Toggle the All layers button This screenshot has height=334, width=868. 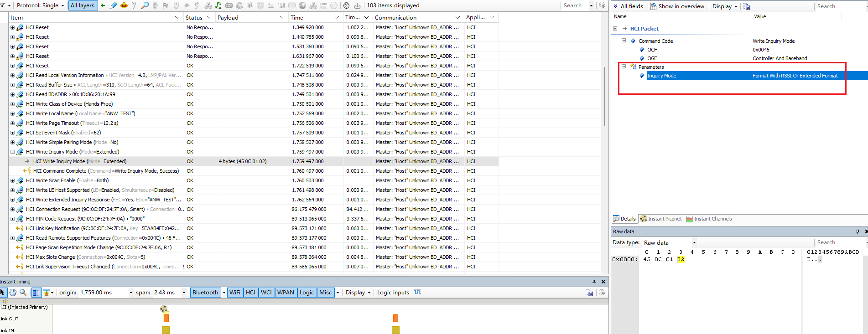(x=83, y=5)
